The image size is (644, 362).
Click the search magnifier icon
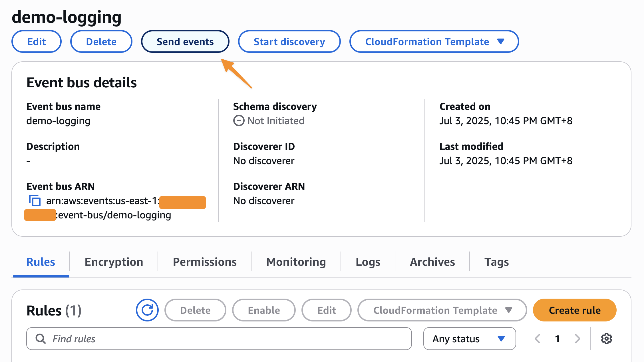41,339
